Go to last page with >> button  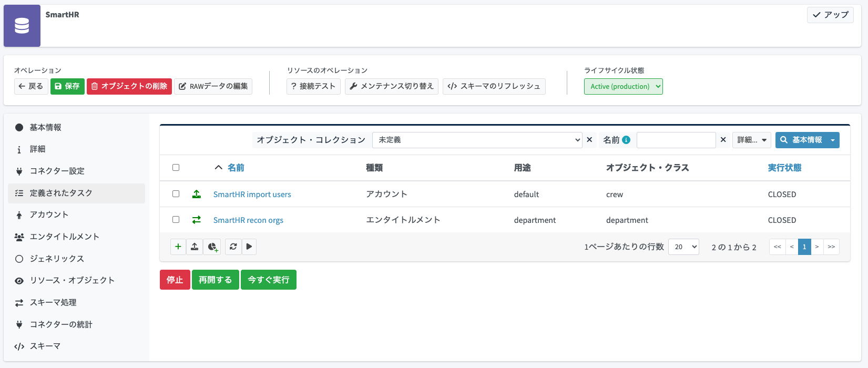(831, 247)
